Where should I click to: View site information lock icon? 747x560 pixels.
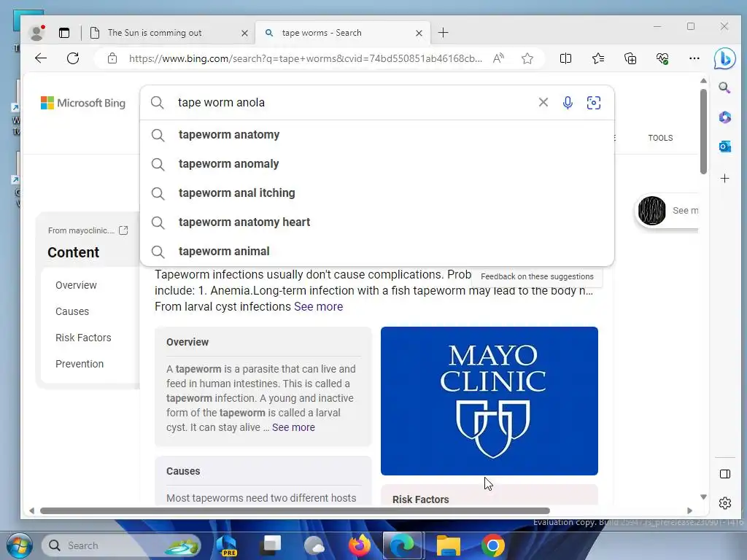pyautogui.click(x=112, y=58)
